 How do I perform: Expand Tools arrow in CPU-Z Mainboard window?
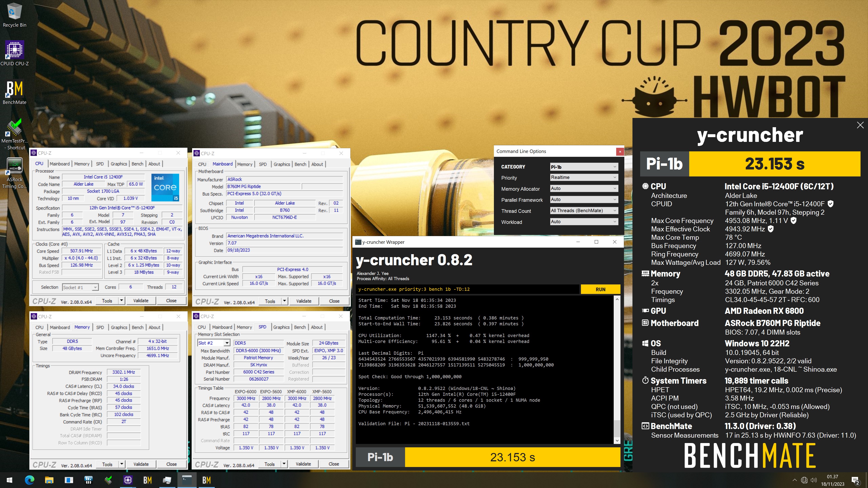pos(284,301)
